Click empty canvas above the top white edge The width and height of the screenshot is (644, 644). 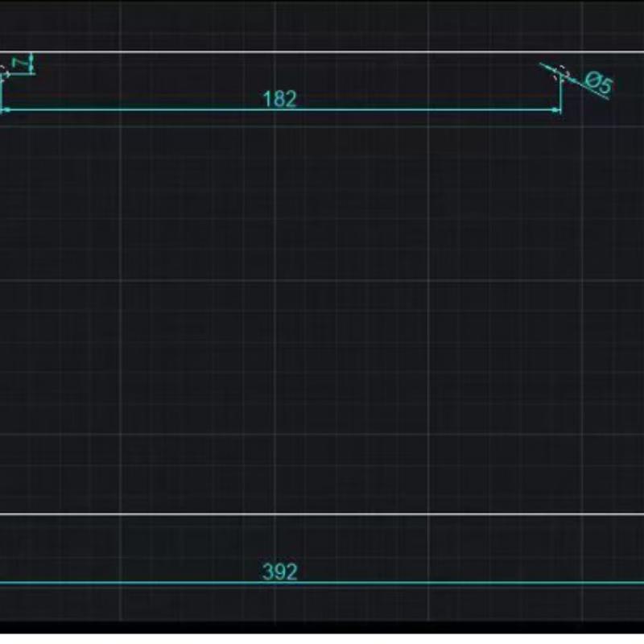pyautogui.click(x=322, y=24)
